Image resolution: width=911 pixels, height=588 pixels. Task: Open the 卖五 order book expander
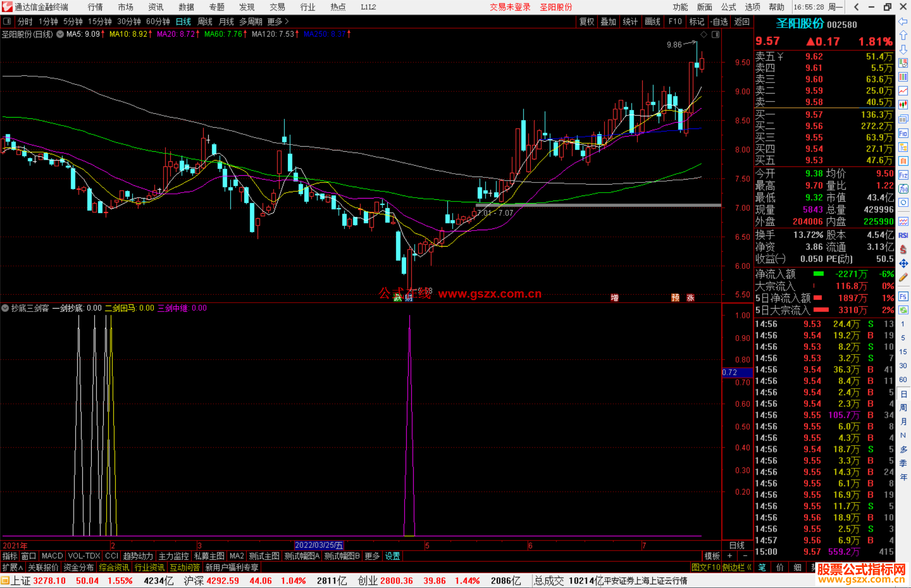point(780,56)
